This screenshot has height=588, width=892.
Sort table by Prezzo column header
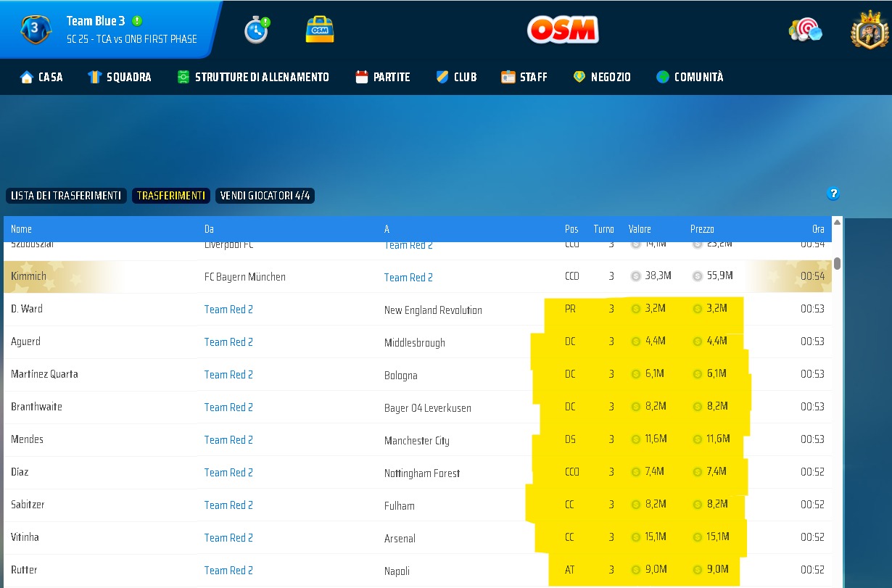coord(702,229)
